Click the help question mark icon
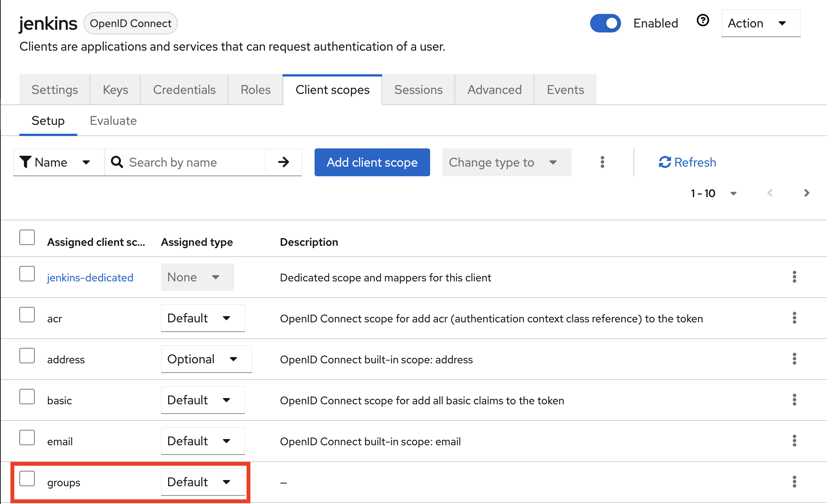Screen dimensions: 827x504 pos(703,20)
